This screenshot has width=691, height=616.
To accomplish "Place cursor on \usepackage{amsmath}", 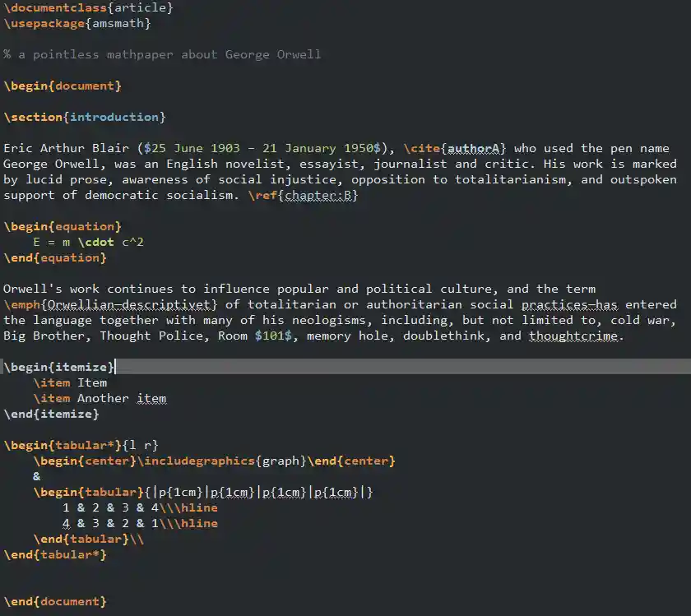I will (77, 23).
